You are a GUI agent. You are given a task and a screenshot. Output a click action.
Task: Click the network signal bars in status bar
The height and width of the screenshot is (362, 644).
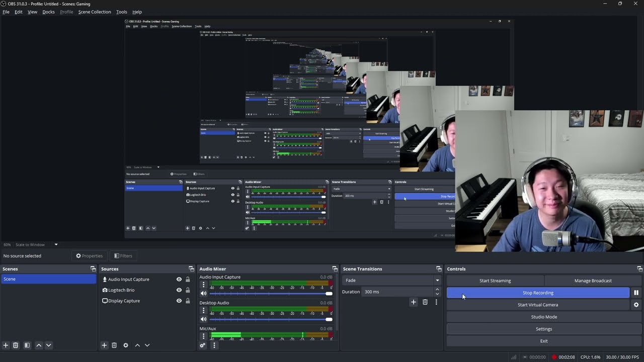click(x=514, y=357)
